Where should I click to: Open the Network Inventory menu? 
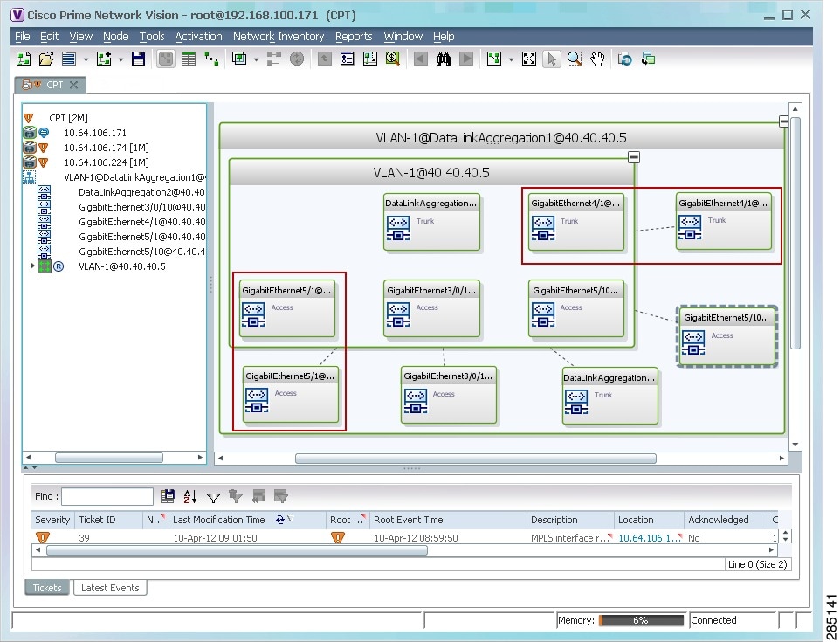[279, 37]
